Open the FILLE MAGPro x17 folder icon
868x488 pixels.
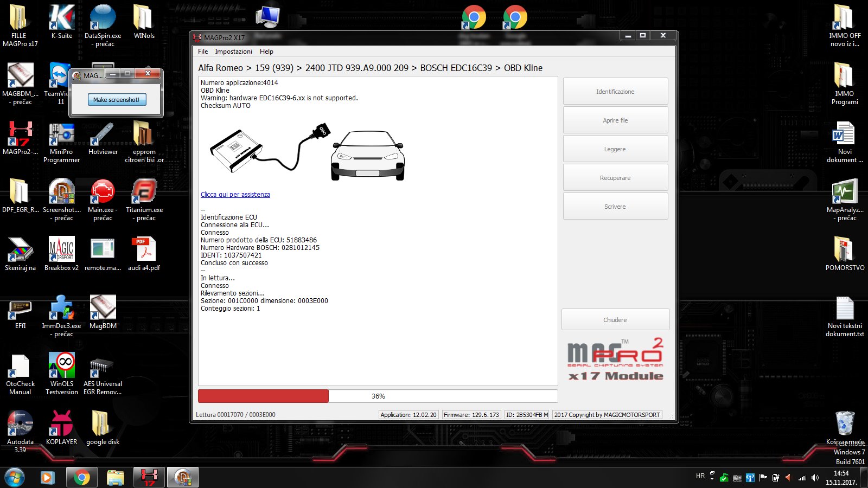tap(20, 26)
